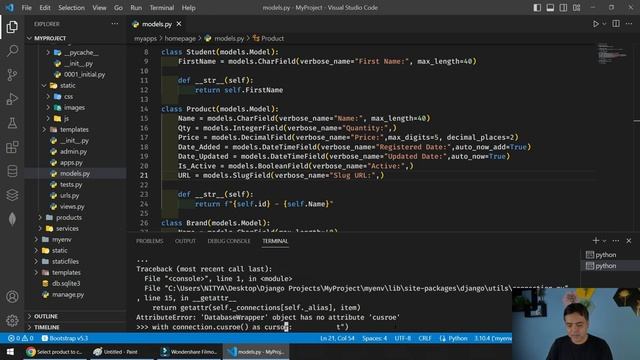Open the Extensions view

tap(12, 147)
